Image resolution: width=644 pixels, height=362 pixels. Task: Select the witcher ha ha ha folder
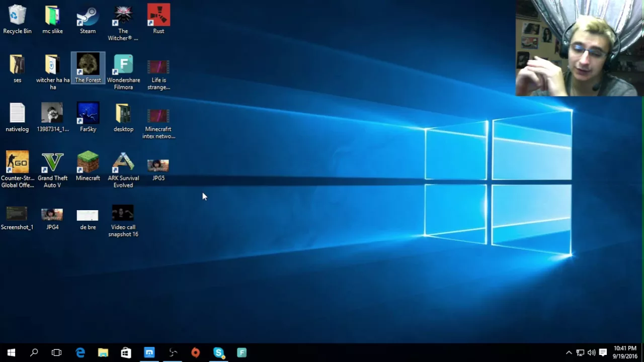(x=53, y=72)
